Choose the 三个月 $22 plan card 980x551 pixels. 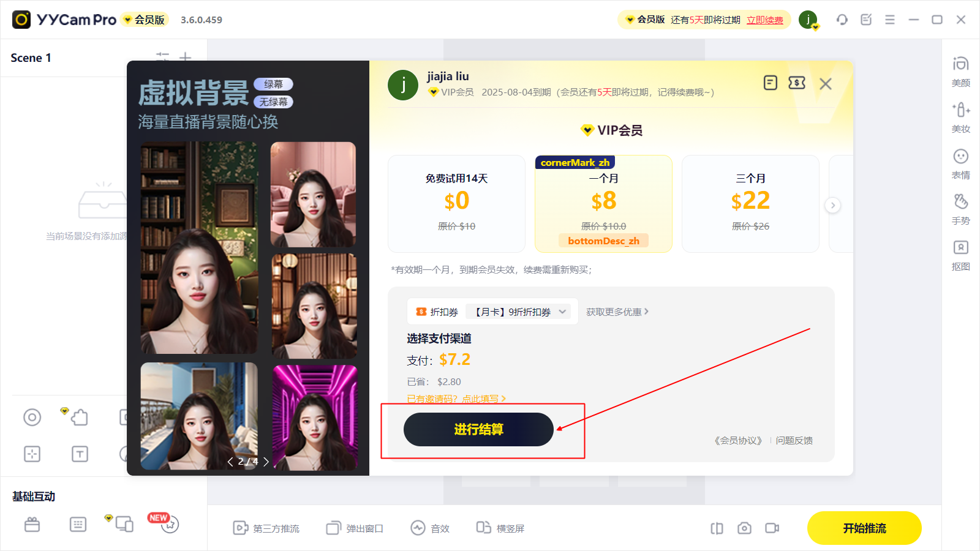point(750,204)
